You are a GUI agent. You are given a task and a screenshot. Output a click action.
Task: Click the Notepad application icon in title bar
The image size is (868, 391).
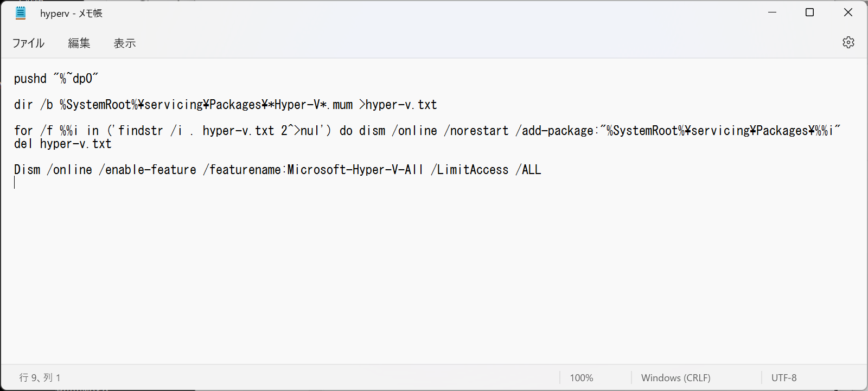(20, 12)
